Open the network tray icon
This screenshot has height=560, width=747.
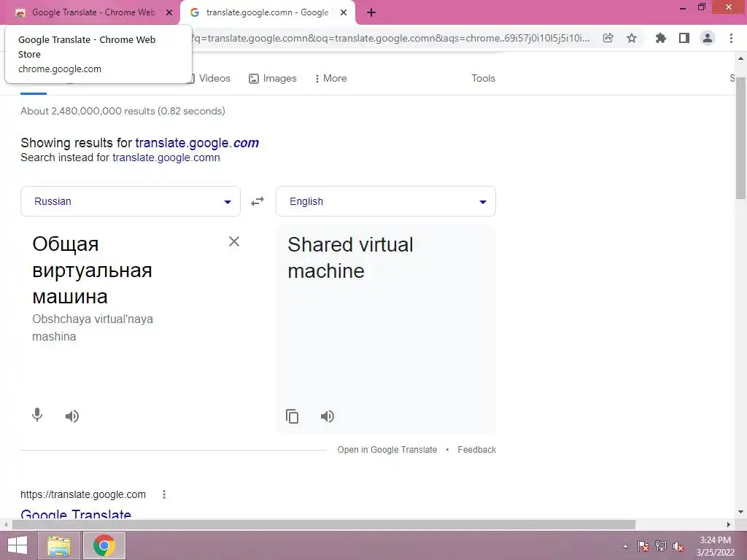tap(661, 546)
